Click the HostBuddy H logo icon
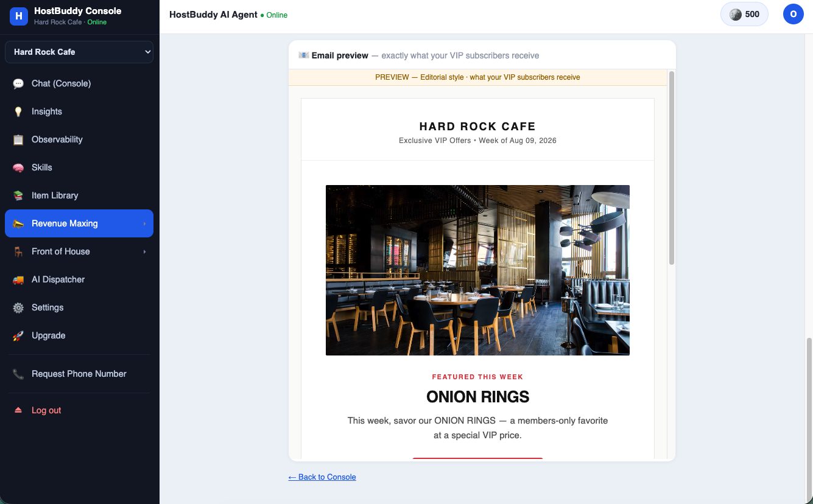 pos(18,16)
